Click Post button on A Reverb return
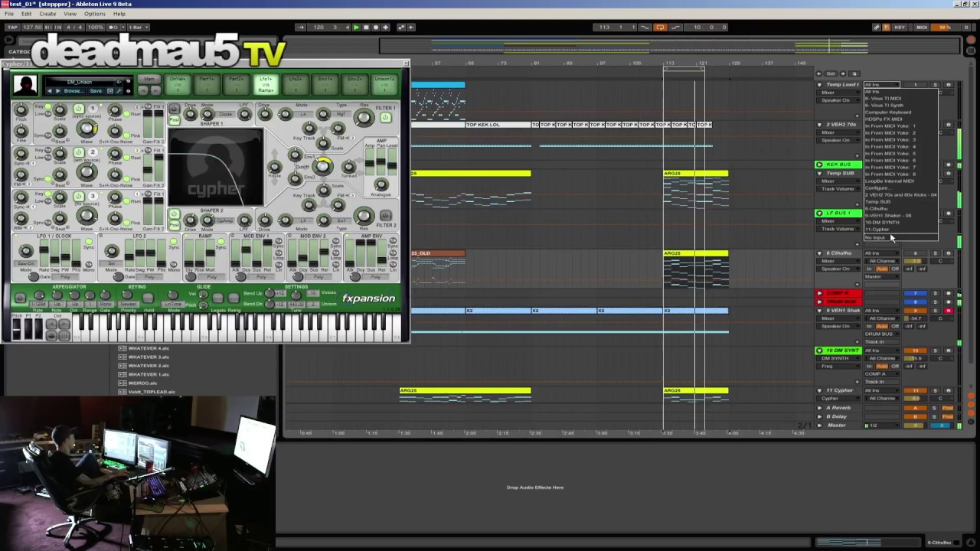This screenshot has width=980, height=551. (x=948, y=408)
